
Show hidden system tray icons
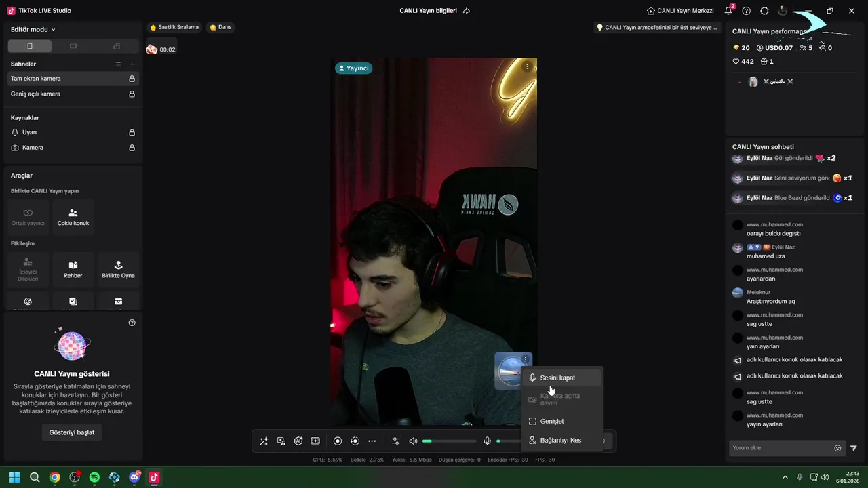785,477
